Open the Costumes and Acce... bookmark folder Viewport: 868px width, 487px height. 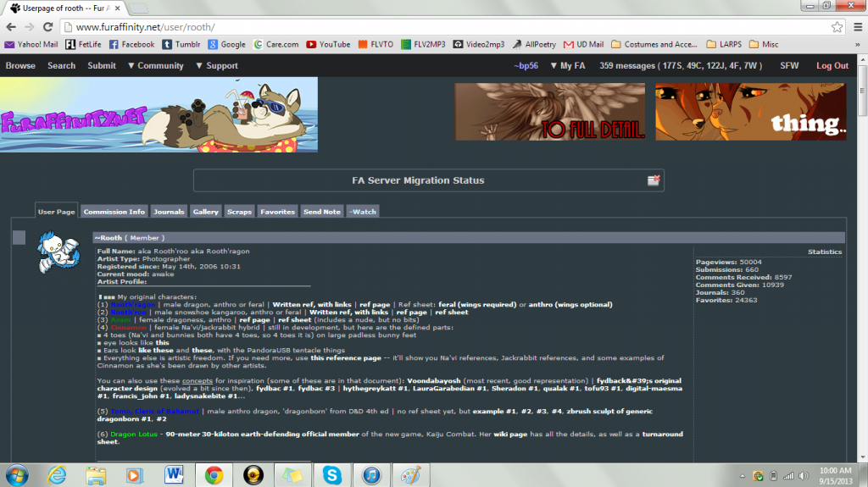coord(654,44)
